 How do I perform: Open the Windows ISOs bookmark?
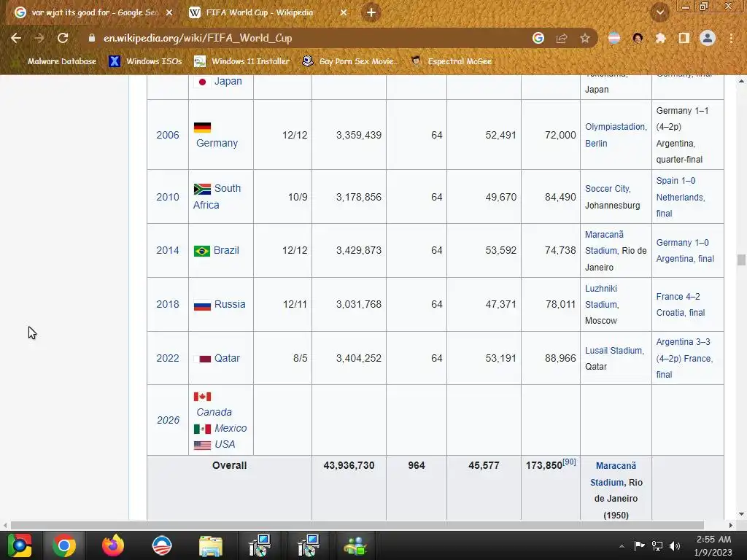(x=145, y=61)
